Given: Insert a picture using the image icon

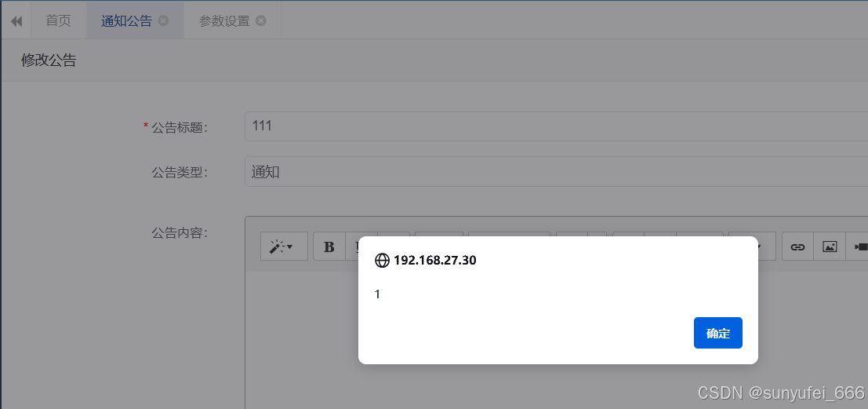Looking at the screenshot, I should click(x=830, y=246).
